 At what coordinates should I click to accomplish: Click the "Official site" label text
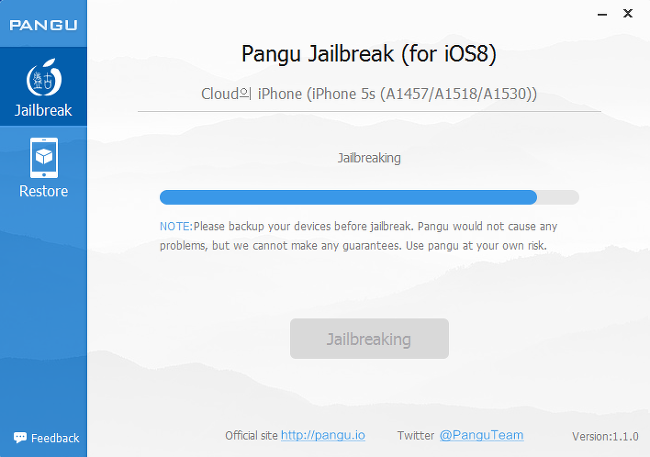pyautogui.click(x=251, y=435)
